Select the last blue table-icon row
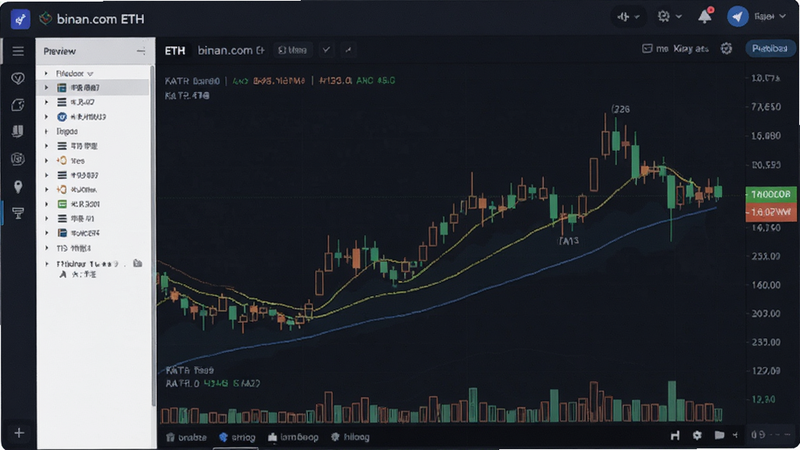This screenshot has width=800, height=450. (x=94, y=233)
